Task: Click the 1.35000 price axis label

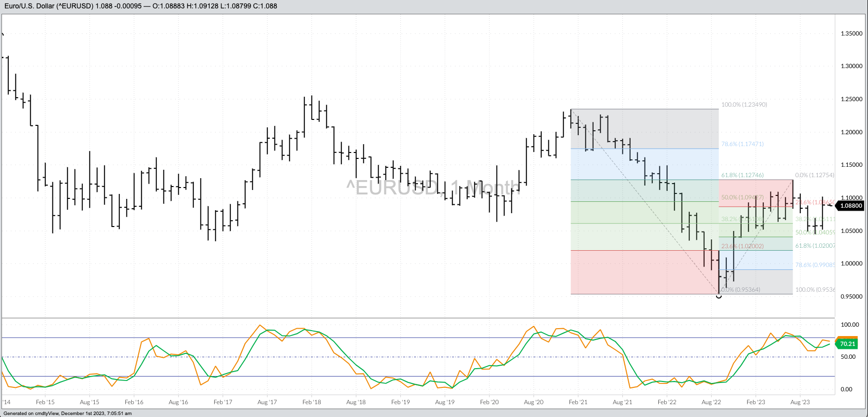Action: 851,34
